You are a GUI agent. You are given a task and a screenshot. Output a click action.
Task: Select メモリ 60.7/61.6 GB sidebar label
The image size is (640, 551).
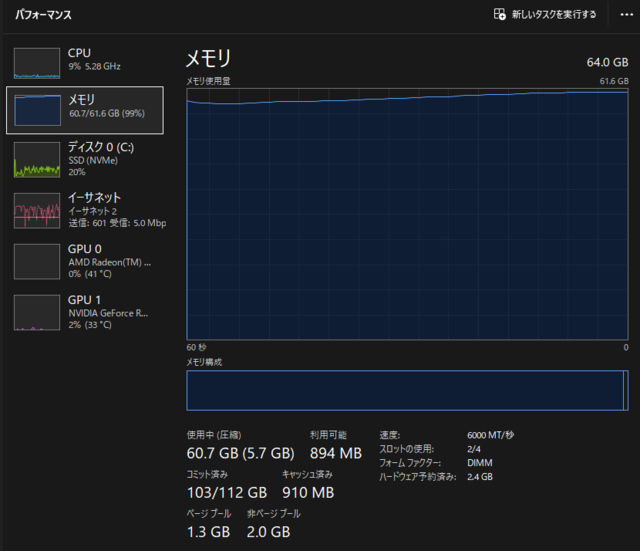(107, 106)
